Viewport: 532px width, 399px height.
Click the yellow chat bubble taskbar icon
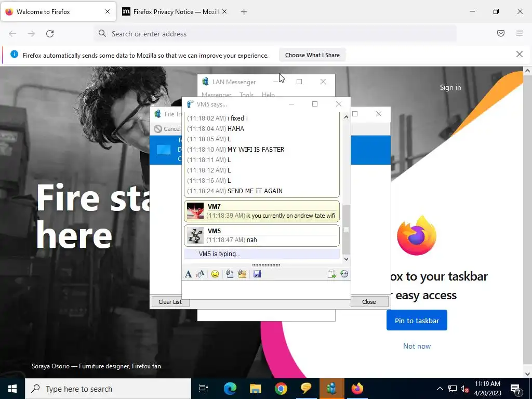click(306, 389)
